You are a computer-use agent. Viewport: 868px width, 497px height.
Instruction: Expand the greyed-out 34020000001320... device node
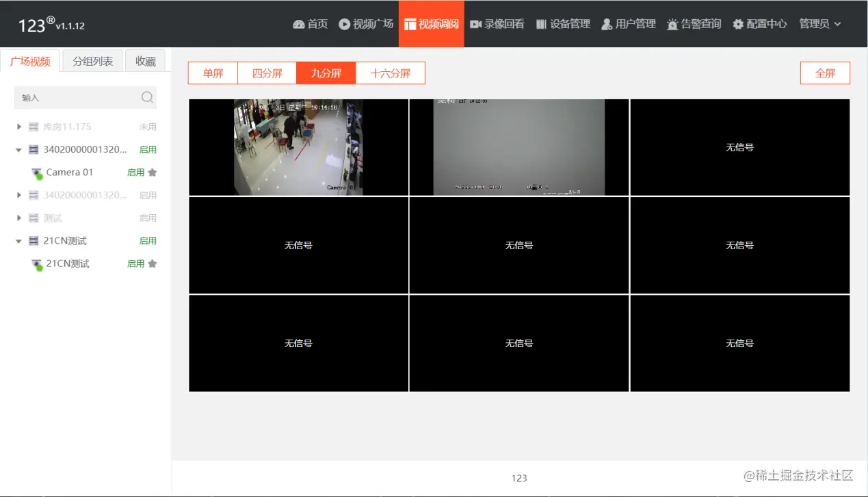click(x=18, y=195)
